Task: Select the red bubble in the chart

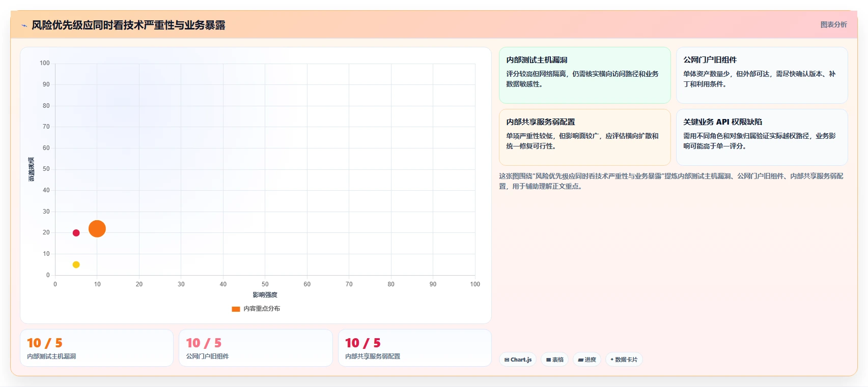Action: [76, 233]
